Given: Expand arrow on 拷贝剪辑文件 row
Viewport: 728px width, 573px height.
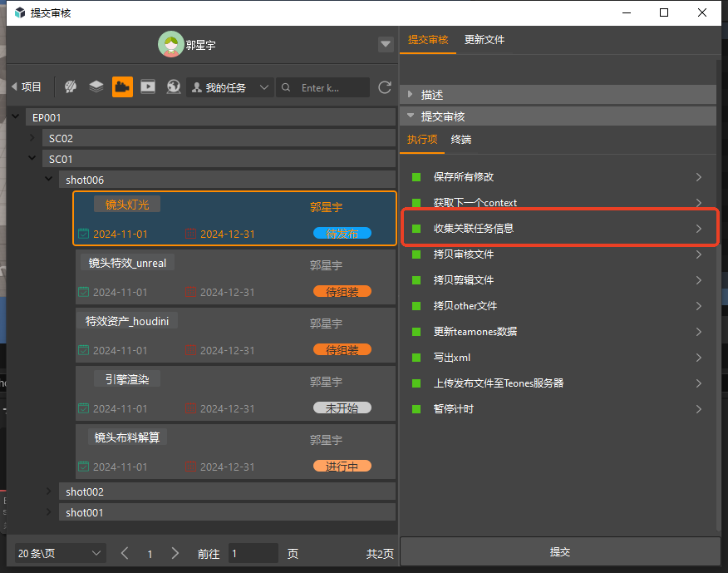Looking at the screenshot, I should click(x=699, y=280).
